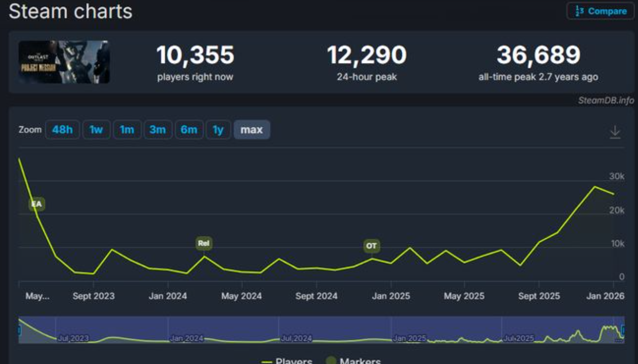Click the EA marker on the chart
This screenshot has width=638, height=364.
click(x=36, y=204)
